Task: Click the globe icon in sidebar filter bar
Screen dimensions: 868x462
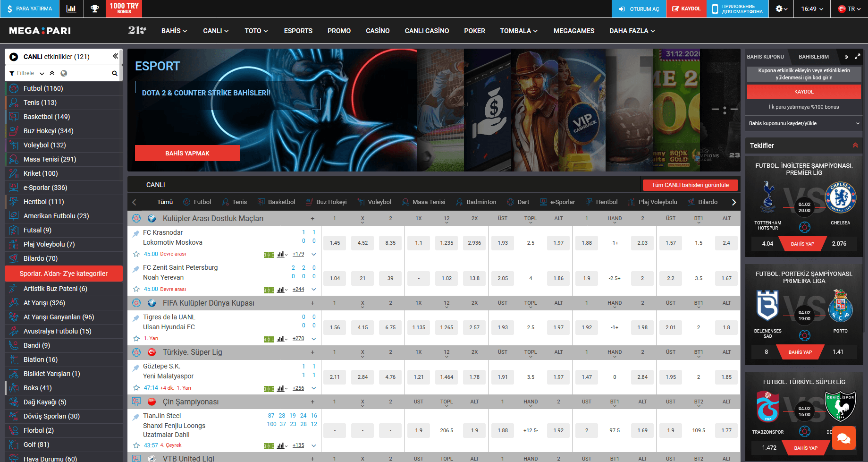Action: 64,73
